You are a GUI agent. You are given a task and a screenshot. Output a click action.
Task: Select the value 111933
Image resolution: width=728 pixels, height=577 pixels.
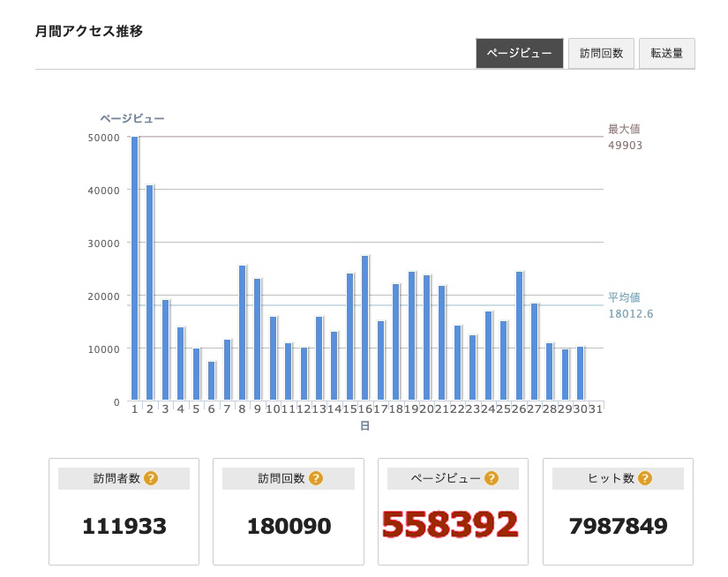124,527
